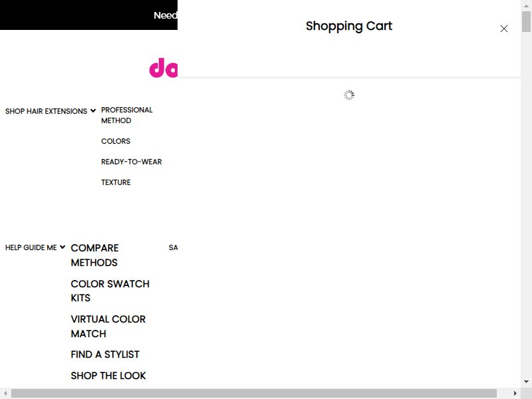
Task: Open Texture category
Action: point(116,182)
